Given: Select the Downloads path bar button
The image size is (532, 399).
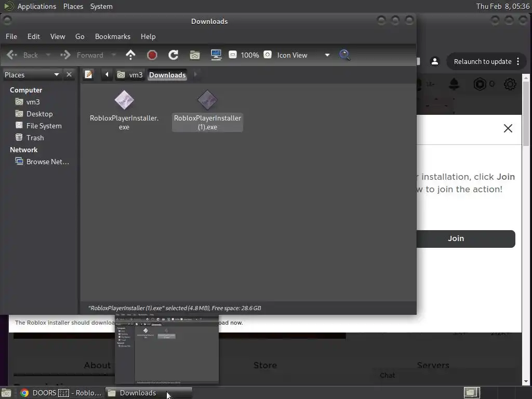Looking at the screenshot, I should (x=167, y=75).
